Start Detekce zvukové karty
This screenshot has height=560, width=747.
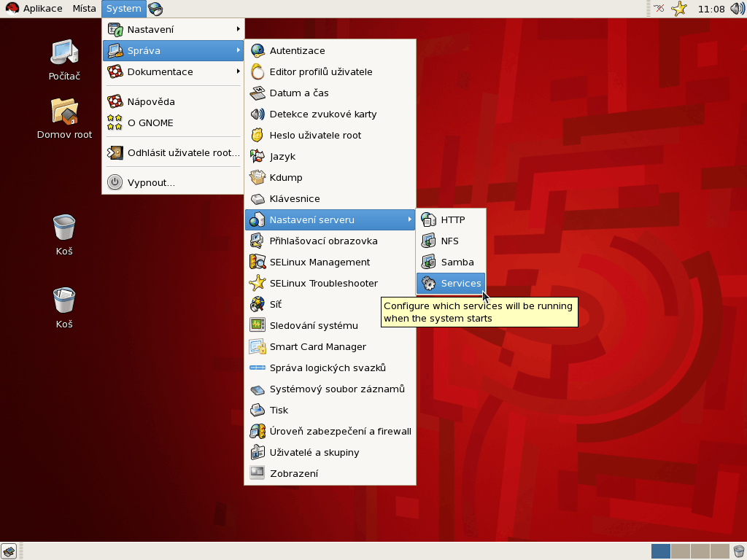point(330,114)
